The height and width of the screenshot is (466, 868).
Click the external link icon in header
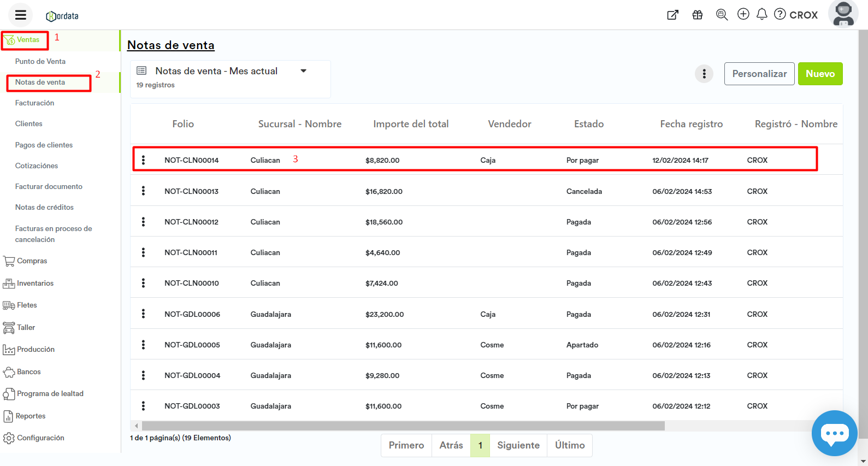point(673,15)
